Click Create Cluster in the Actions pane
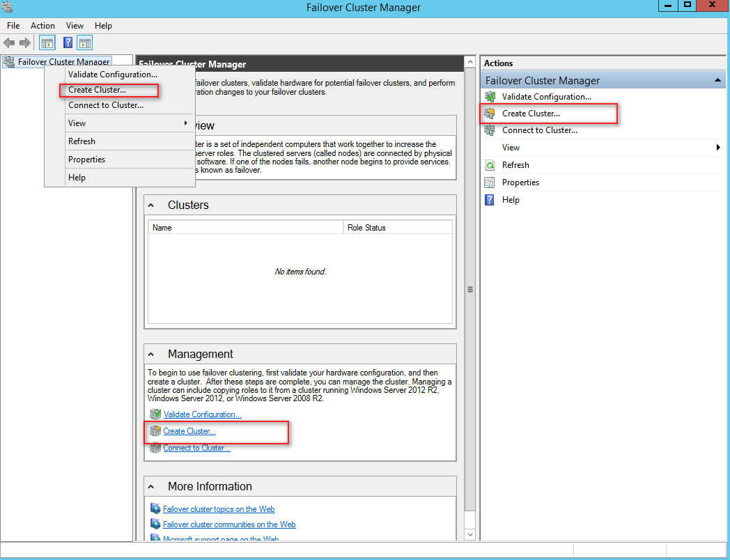This screenshot has height=560, width=730. [x=531, y=114]
